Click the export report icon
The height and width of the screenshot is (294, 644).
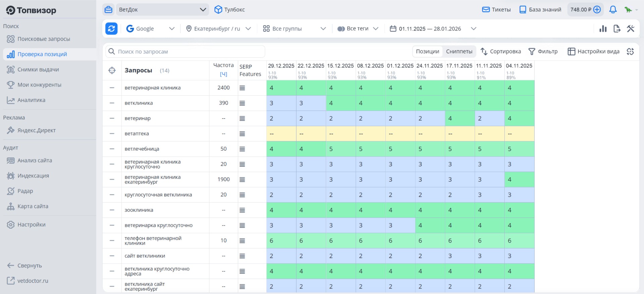point(616,29)
